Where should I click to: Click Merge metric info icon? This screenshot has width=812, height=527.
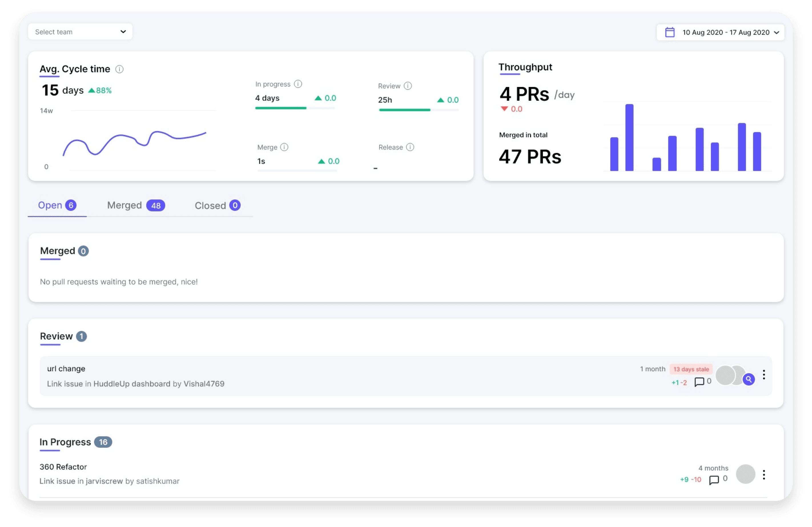284,147
